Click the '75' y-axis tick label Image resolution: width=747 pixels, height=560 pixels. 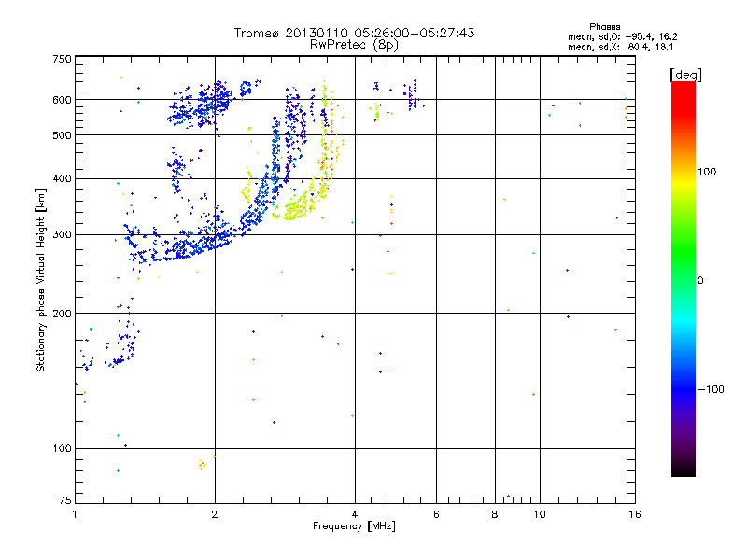pos(65,500)
